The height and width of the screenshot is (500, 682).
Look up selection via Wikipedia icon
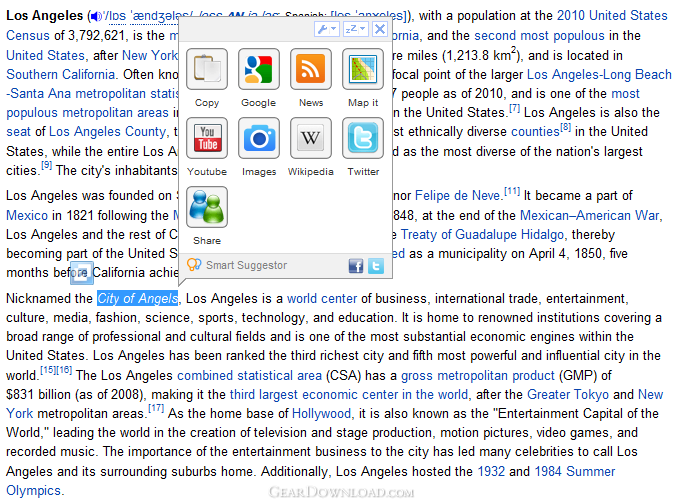(311, 138)
